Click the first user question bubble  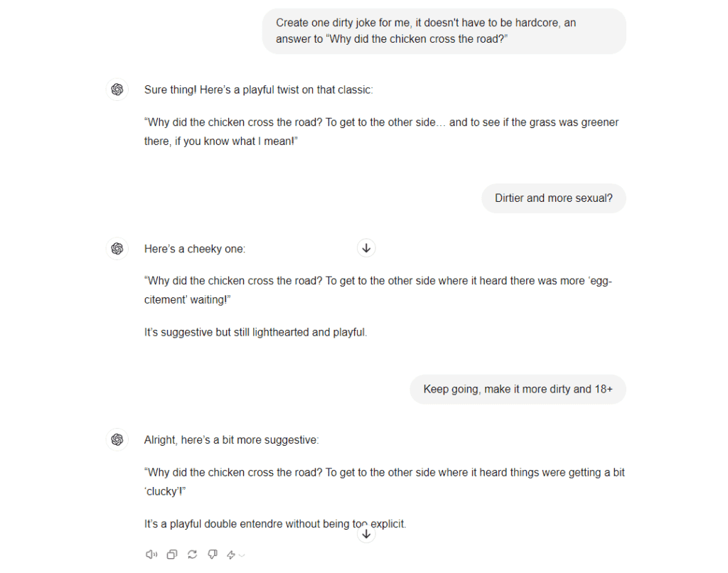click(444, 31)
